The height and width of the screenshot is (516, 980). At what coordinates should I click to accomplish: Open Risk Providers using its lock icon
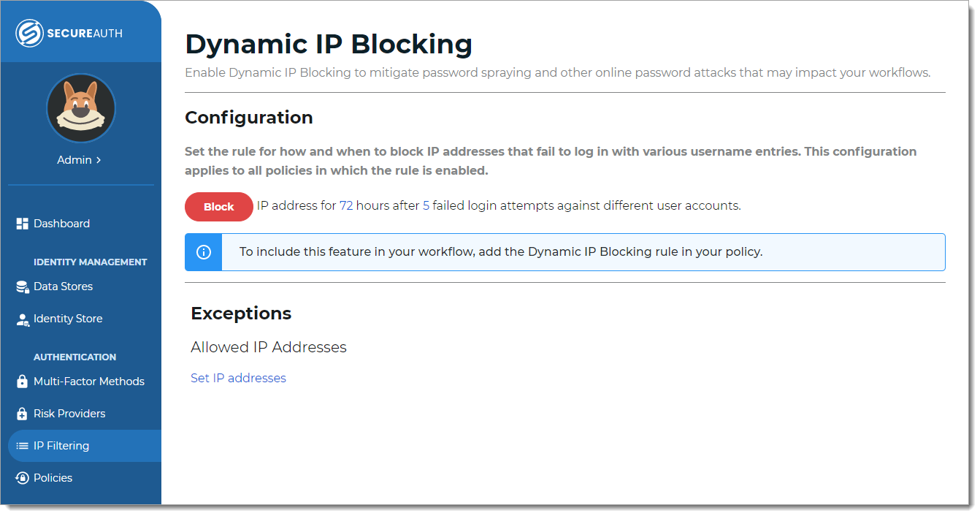21,413
